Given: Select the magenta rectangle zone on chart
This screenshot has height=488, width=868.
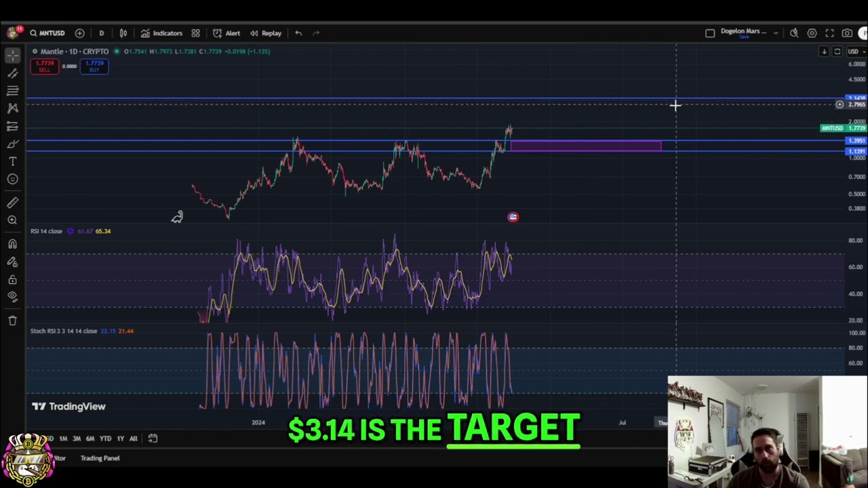Looking at the screenshot, I should (x=586, y=146).
